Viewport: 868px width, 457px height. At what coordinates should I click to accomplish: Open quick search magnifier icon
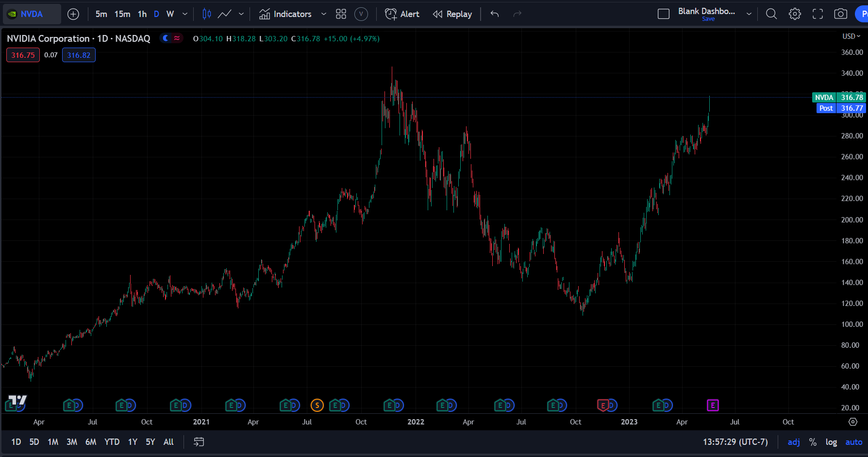(771, 14)
